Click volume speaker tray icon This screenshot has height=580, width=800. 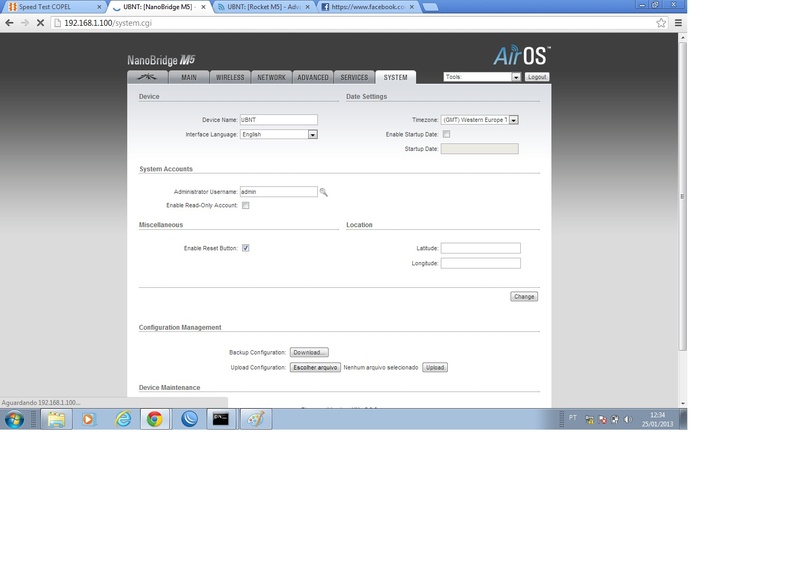coord(628,419)
